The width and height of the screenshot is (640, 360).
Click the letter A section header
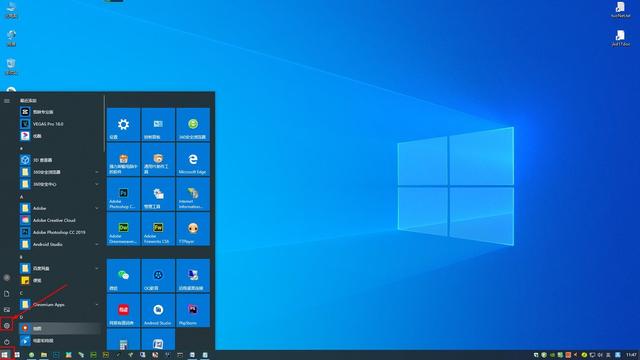tap(21, 196)
